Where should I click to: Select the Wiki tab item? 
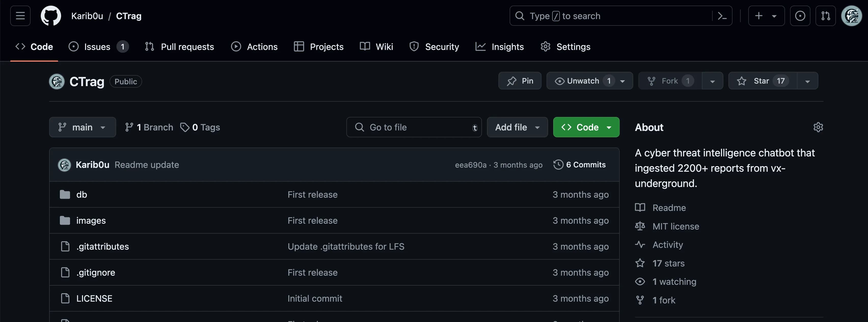point(376,46)
